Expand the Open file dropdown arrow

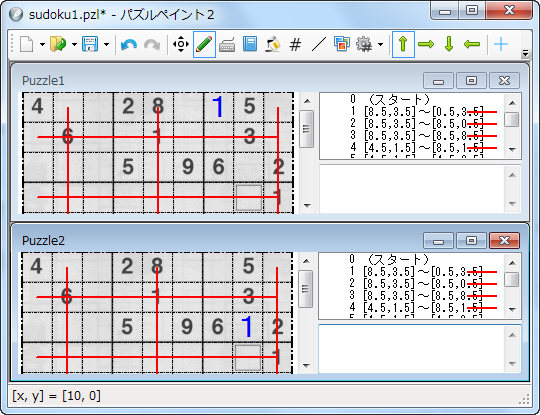[x=74, y=44]
